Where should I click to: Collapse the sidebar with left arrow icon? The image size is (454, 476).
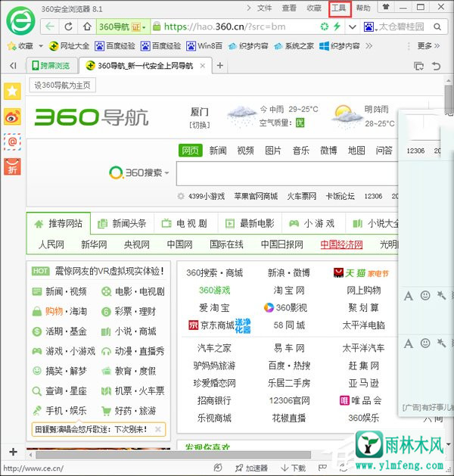[x=13, y=66]
